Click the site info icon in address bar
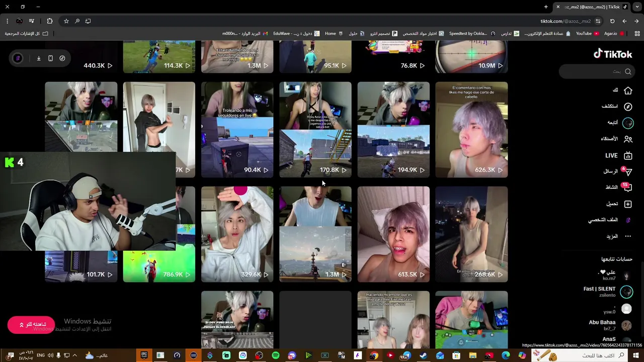644x362 pixels. 598,21
